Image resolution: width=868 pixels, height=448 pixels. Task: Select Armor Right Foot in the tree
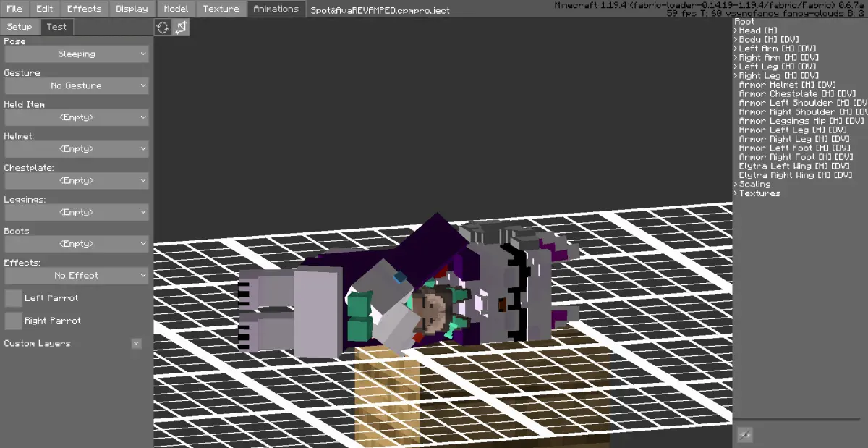pos(797,157)
